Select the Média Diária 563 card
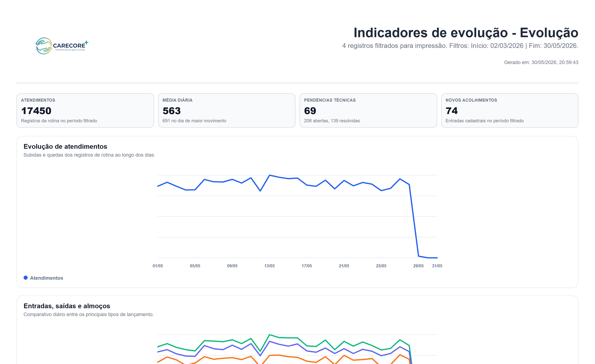This screenshot has width=595, height=364. pos(227,111)
